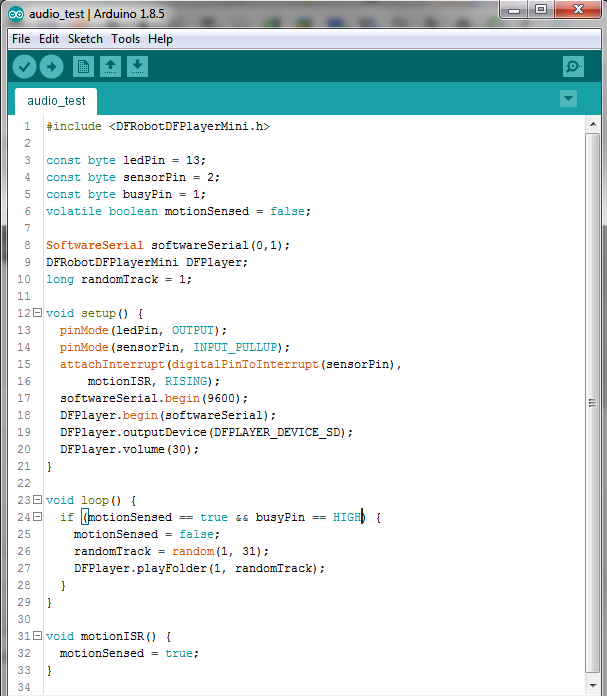Image resolution: width=607 pixels, height=696 pixels.
Task: Collapse the if block on line 24
Action: (x=38, y=517)
